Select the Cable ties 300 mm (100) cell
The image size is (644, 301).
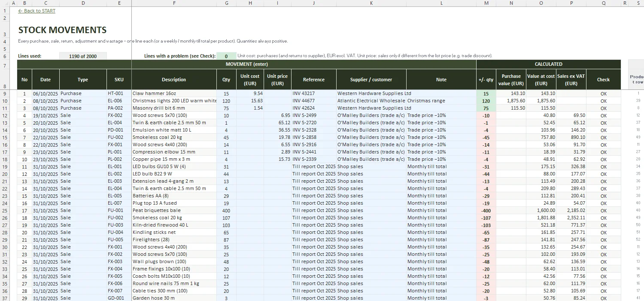click(174, 291)
